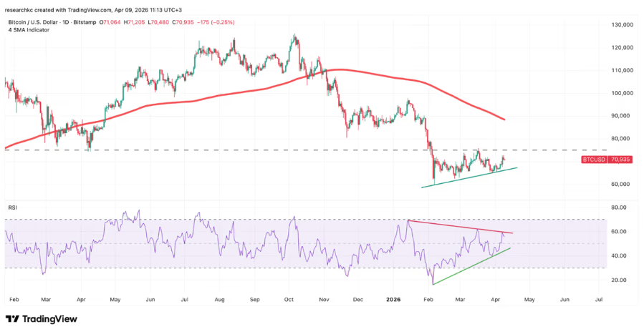Click the 80.00 RSI axis label

(620, 208)
